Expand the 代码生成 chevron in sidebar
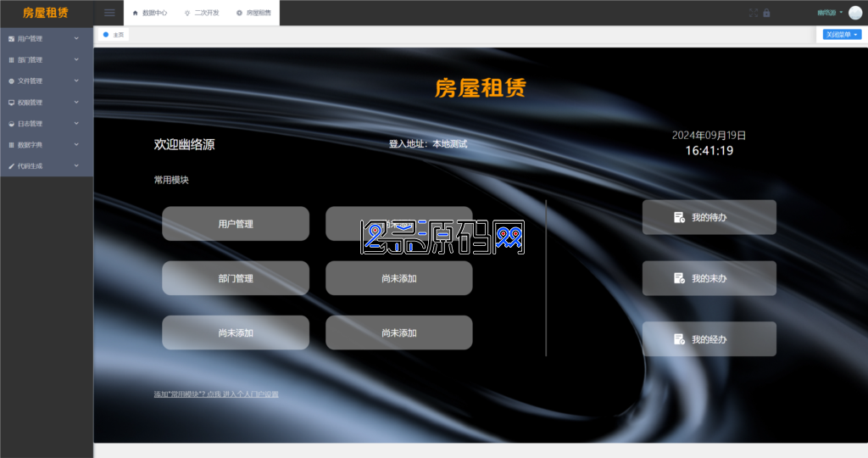Image resolution: width=868 pixels, height=458 pixels. (x=76, y=165)
